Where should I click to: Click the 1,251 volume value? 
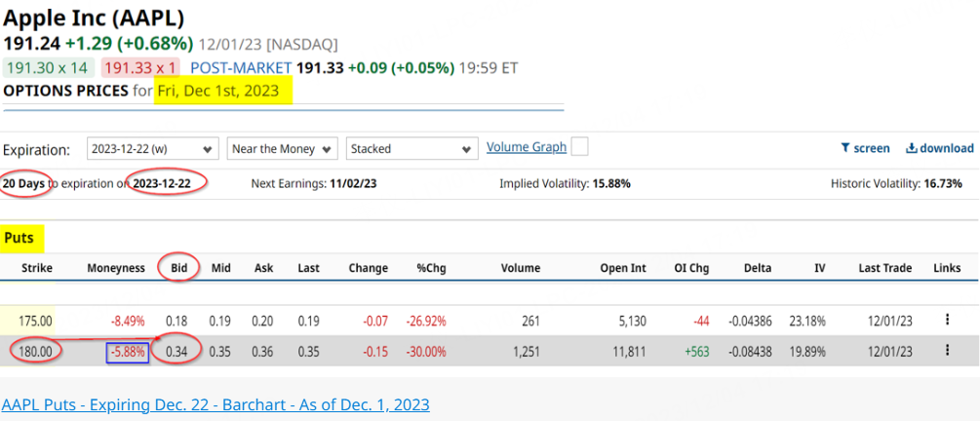click(527, 351)
